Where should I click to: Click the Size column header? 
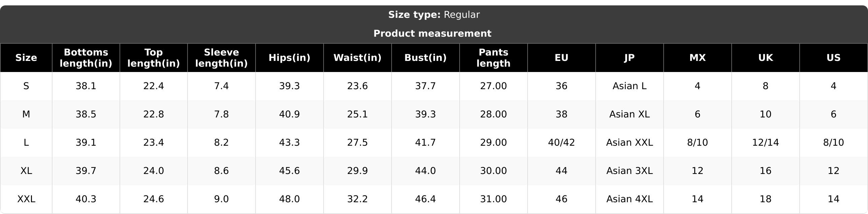click(x=26, y=58)
